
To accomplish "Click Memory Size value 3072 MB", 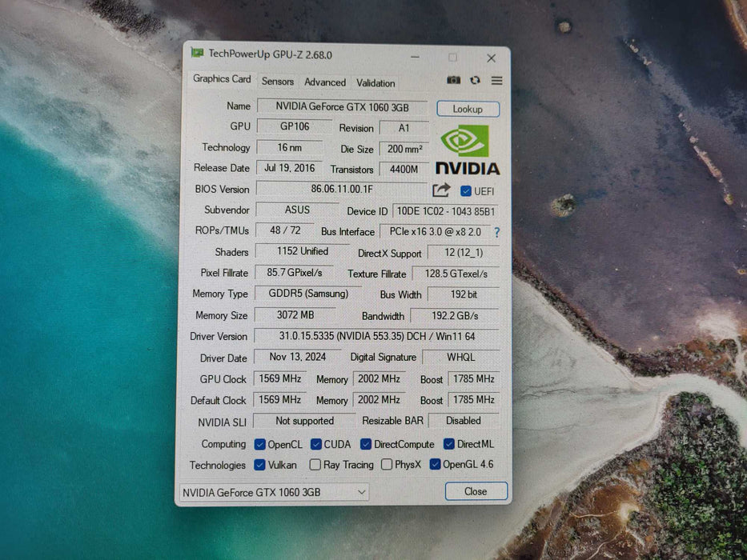I will tap(295, 314).
